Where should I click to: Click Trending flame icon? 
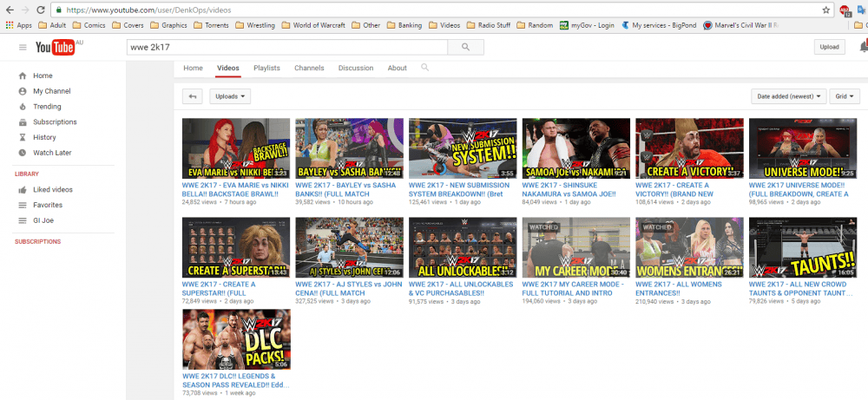point(23,107)
